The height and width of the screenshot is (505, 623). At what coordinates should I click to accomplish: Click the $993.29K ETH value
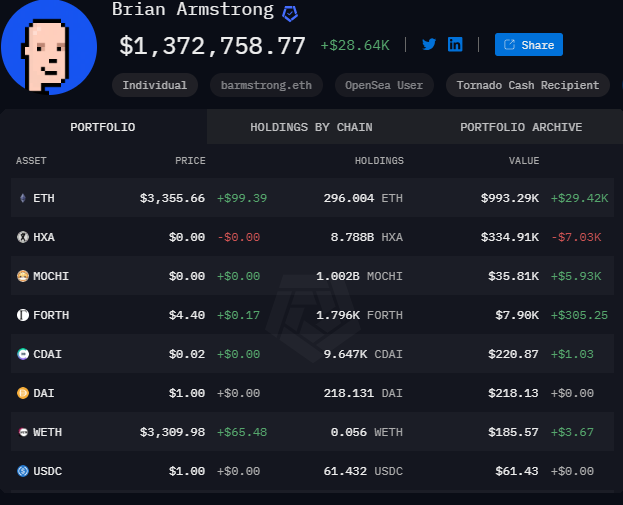pos(510,198)
